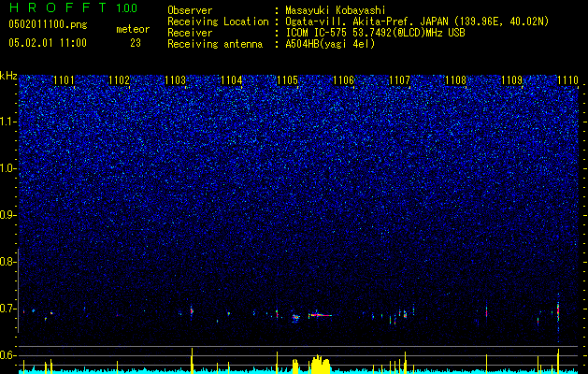Click the version number 1.00
Screen dimensions: 588x374
tap(126, 7)
